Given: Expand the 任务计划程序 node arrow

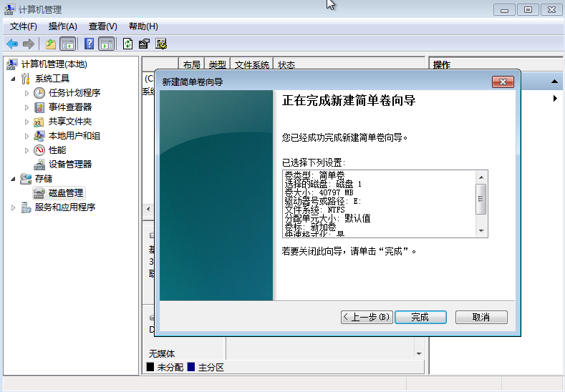Looking at the screenshot, I should (26, 93).
